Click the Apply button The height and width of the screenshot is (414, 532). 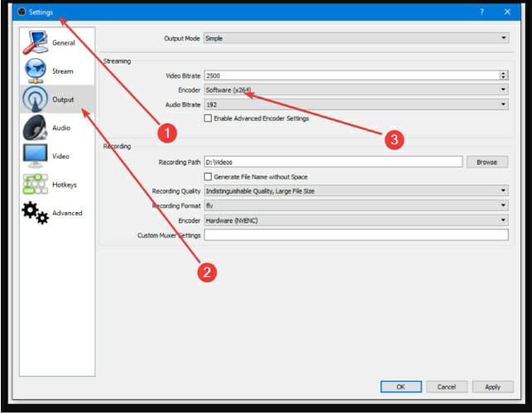[492, 387]
